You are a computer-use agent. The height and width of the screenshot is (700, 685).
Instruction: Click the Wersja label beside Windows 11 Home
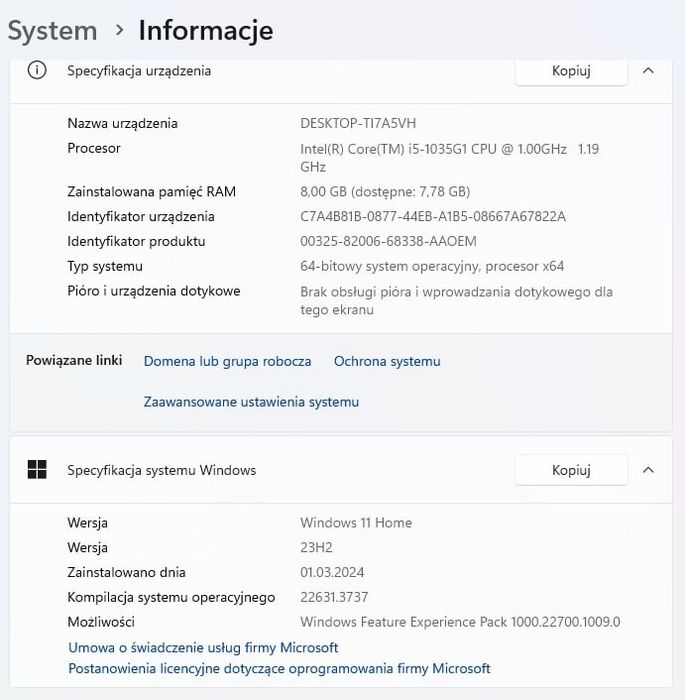coord(88,523)
